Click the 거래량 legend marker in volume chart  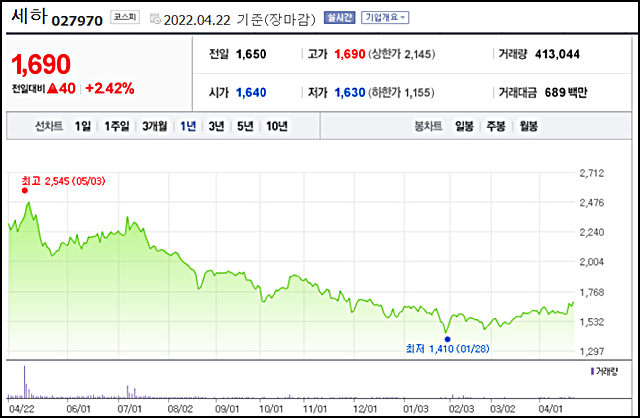coord(592,371)
